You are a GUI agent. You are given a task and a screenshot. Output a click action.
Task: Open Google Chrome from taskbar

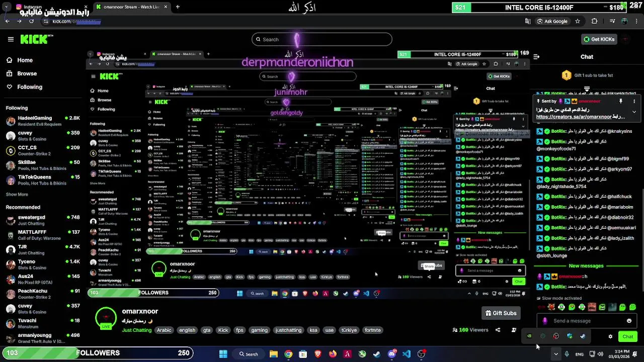click(x=288, y=354)
